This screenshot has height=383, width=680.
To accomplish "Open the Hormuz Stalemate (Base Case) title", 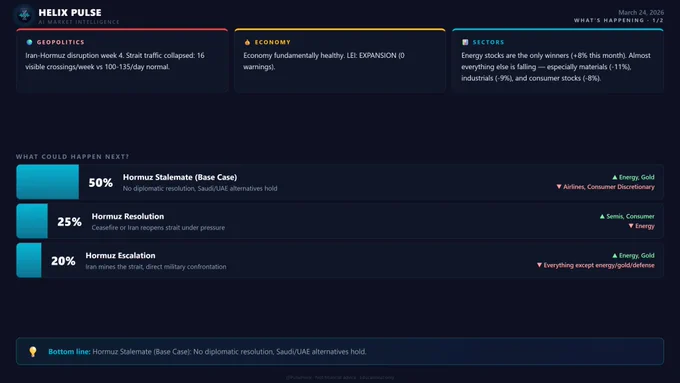I will tap(180, 177).
